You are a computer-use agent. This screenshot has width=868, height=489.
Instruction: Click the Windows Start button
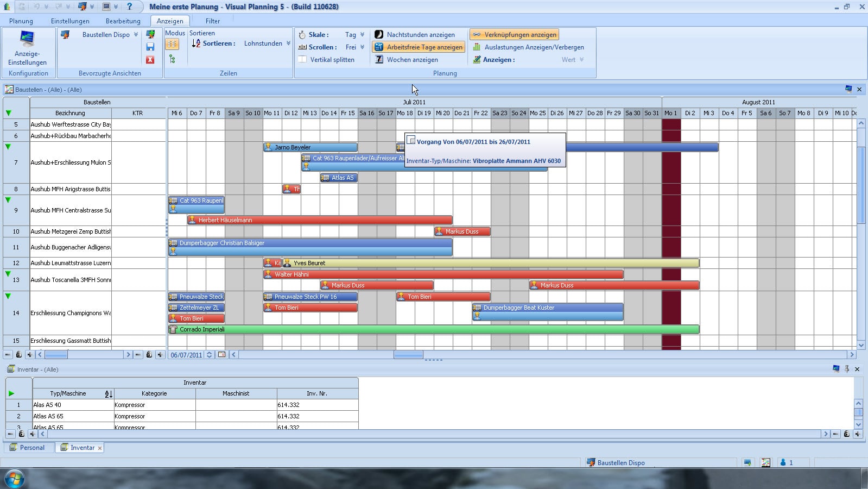tap(14, 479)
